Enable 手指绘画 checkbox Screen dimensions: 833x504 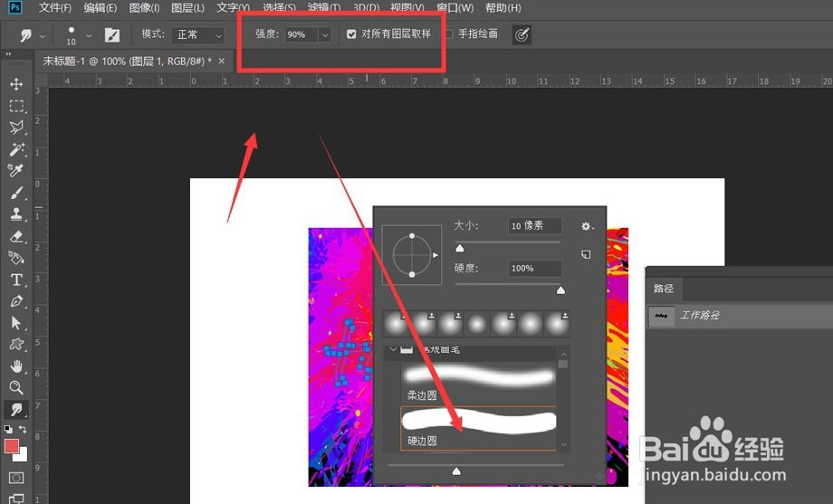pos(449,34)
